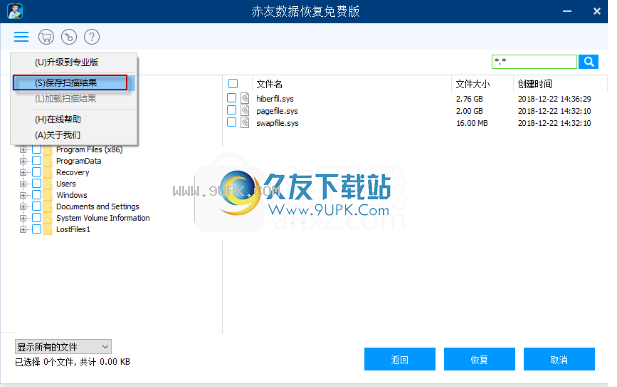
Task: Select the pagefile.sys file name
Action: (277, 111)
